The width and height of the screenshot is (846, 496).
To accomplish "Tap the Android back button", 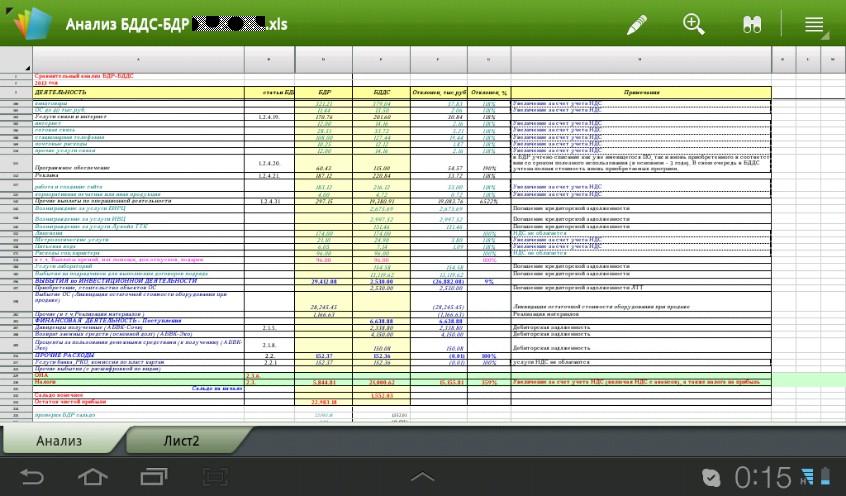I will pyautogui.click(x=32, y=477).
